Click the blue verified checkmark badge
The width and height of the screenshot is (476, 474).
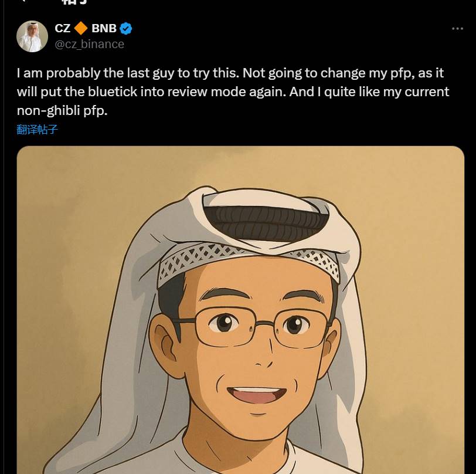tap(126, 29)
